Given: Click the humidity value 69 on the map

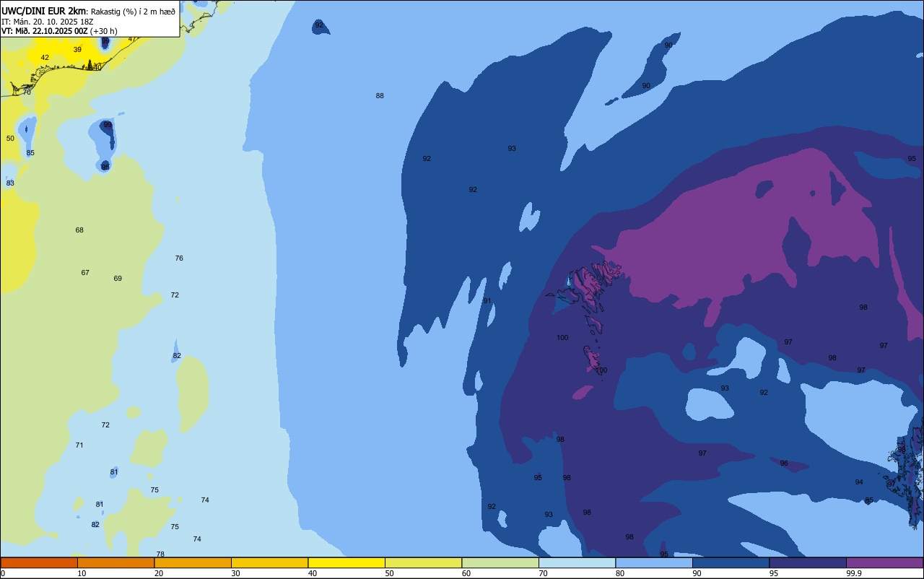Looking at the screenshot, I should (x=118, y=279).
